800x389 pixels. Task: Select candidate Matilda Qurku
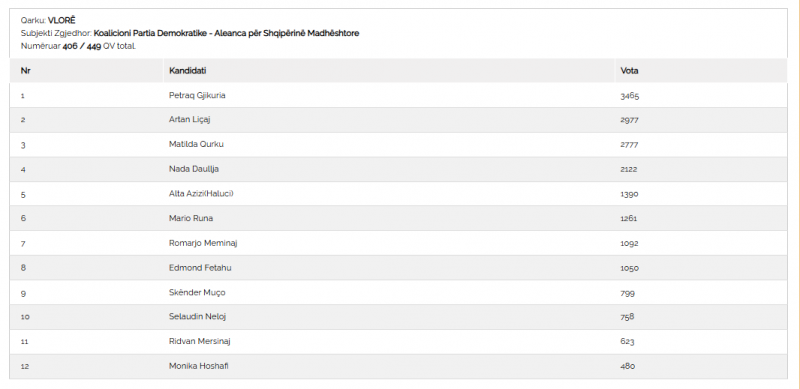[196, 144]
